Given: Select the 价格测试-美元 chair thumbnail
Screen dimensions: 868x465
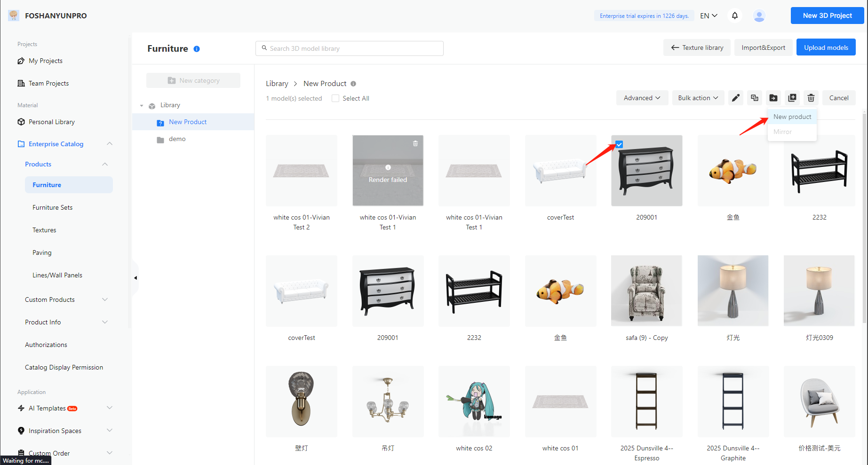Looking at the screenshot, I should click(x=819, y=401).
